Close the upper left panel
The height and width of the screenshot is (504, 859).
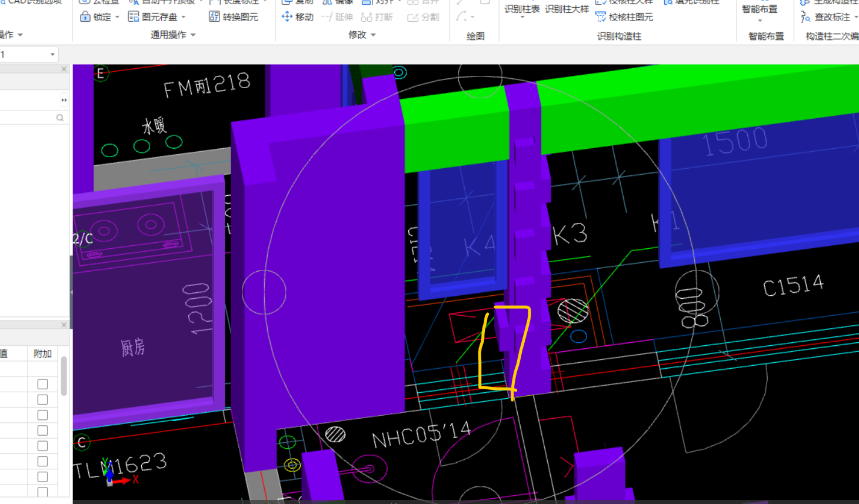(64, 69)
